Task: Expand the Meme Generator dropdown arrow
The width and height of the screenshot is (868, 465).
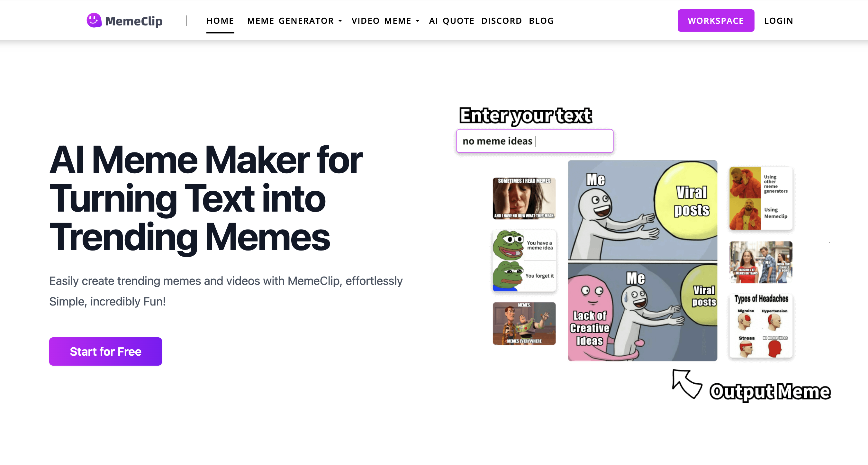Action: point(340,21)
